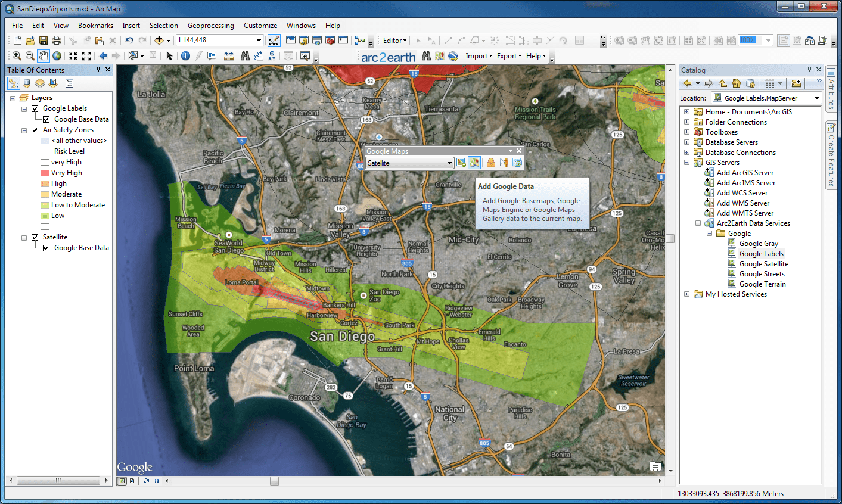842x504 pixels.
Task: Select the Zoom In tool
Action: pos(17,56)
